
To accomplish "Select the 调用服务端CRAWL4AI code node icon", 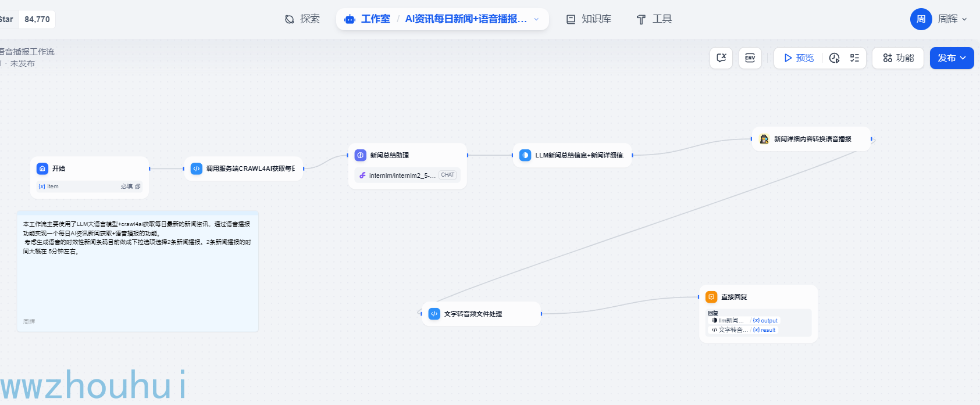I will [x=197, y=169].
